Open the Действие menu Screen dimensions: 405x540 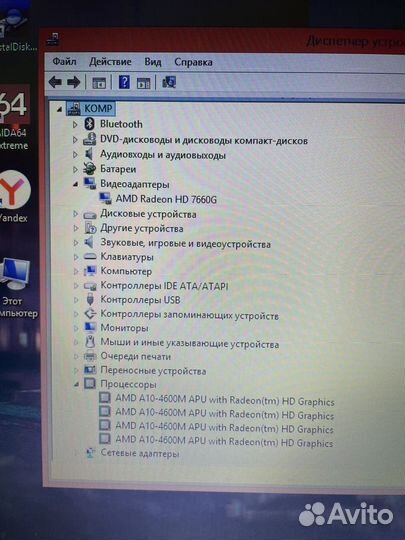pos(110,62)
